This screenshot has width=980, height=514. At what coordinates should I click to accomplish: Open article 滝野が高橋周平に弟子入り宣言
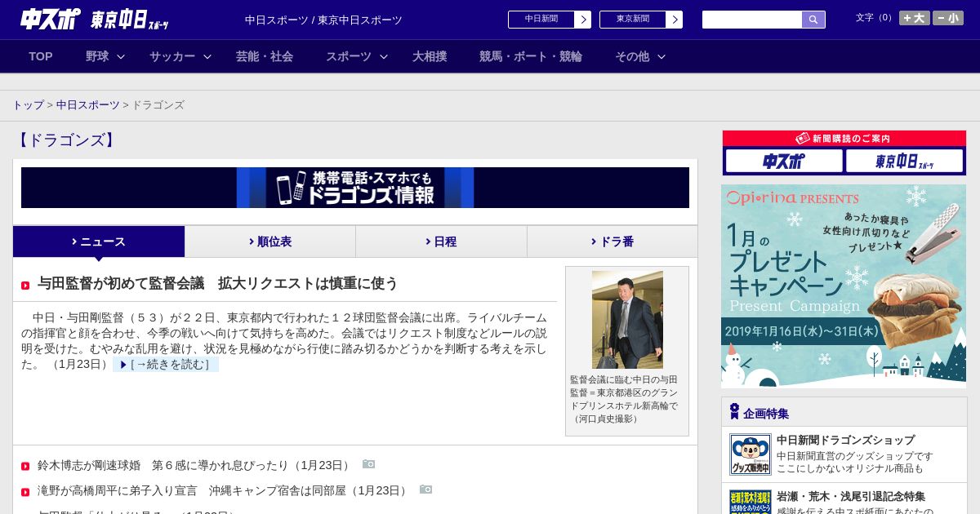coord(224,490)
